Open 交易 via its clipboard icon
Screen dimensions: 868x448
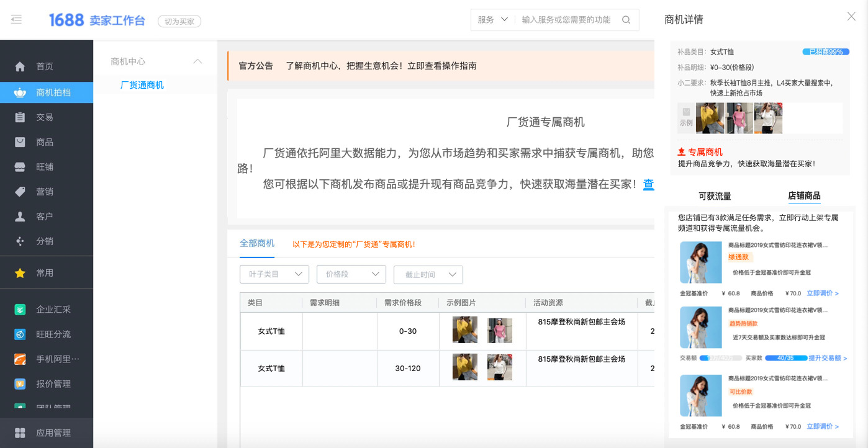click(x=20, y=117)
